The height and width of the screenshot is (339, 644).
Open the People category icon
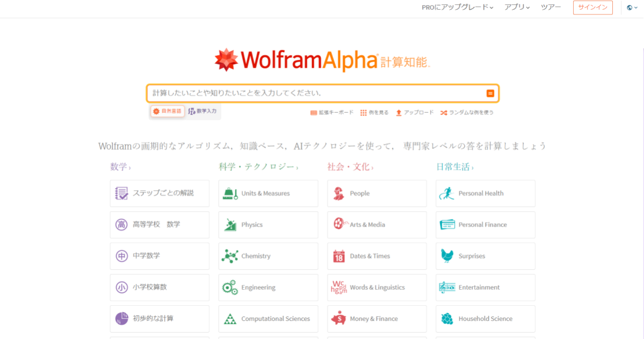tap(339, 193)
